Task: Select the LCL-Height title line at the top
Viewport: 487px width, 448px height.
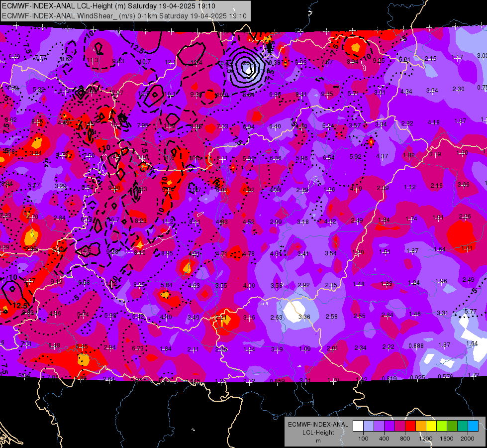Action: [108, 6]
